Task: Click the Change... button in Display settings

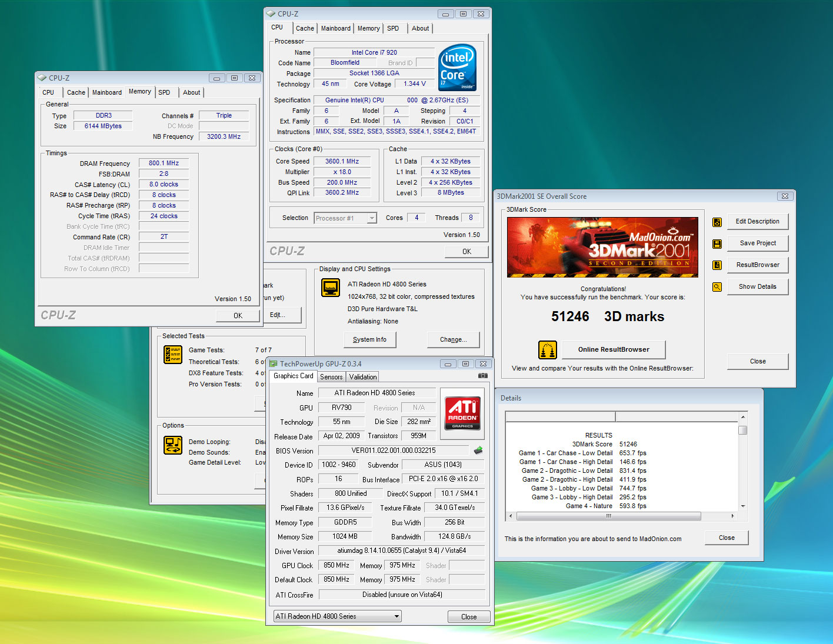Action: pos(453,340)
